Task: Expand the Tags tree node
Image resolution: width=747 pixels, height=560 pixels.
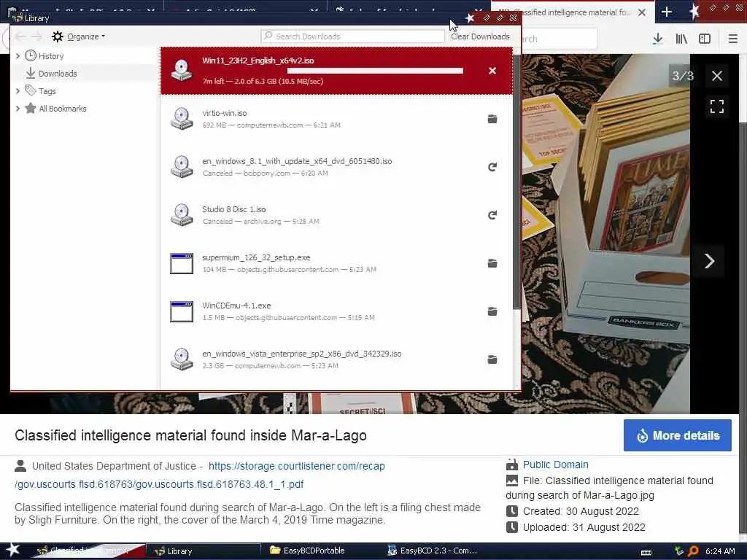Action: click(18, 90)
